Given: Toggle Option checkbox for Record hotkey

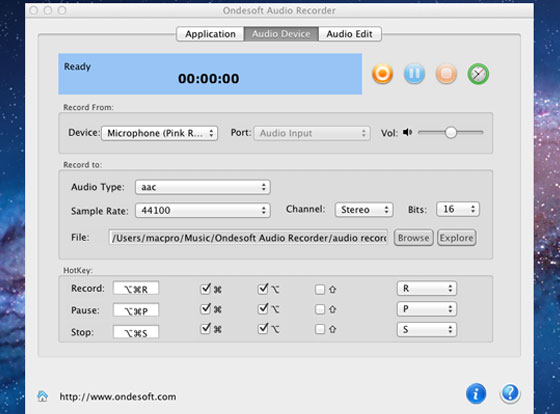Looking at the screenshot, I should pyautogui.click(x=263, y=289).
